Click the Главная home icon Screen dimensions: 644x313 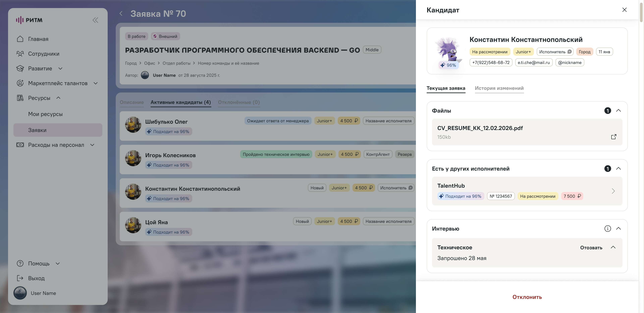(20, 39)
